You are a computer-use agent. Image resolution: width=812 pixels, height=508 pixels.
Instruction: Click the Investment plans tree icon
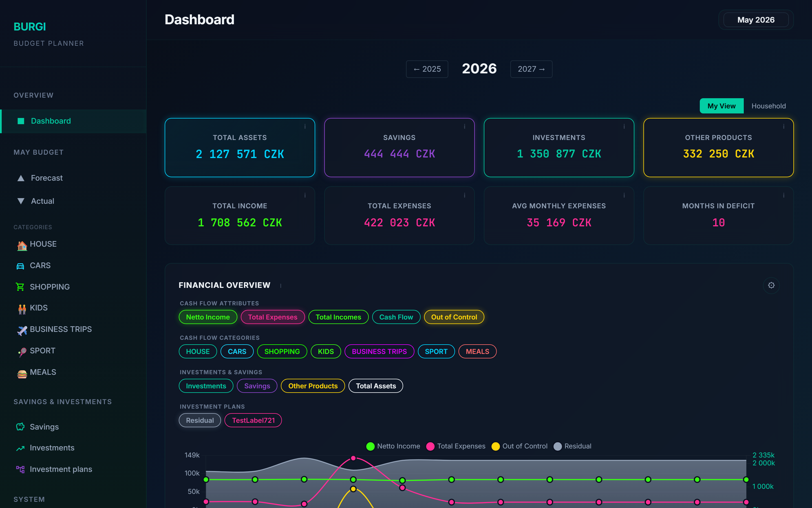pyautogui.click(x=21, y=469)
